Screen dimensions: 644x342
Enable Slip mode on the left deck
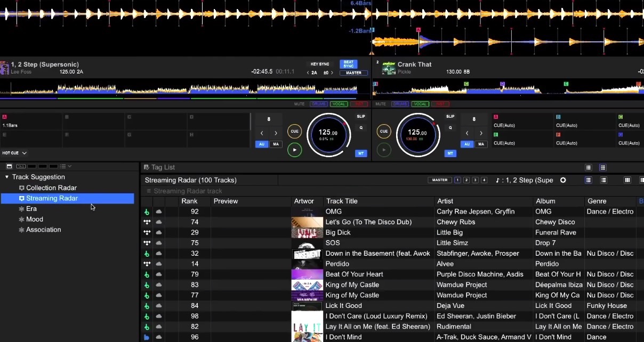pyautogui.click(x=361, y=116)
